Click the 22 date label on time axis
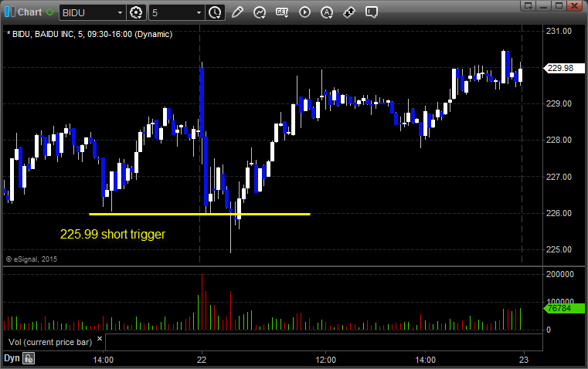The image size is (588, 369). (202, 360)
